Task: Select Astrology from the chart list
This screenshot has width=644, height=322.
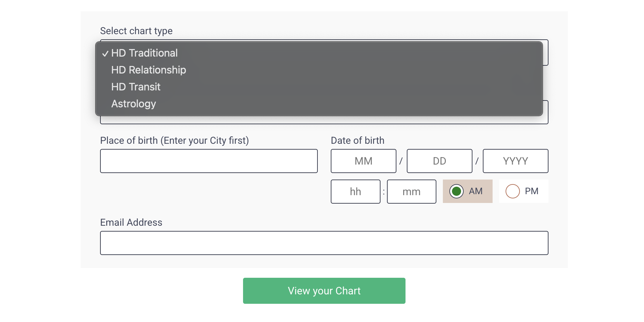Action: [x=319, y=104]
